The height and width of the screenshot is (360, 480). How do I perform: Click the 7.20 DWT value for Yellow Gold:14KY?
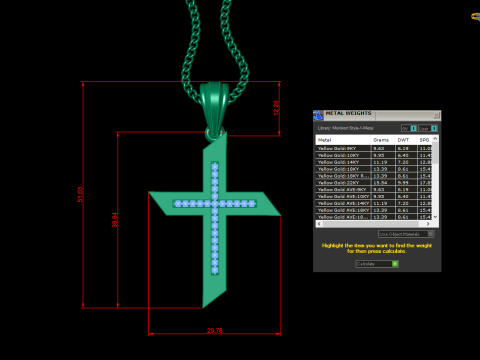tap(403, 162)
